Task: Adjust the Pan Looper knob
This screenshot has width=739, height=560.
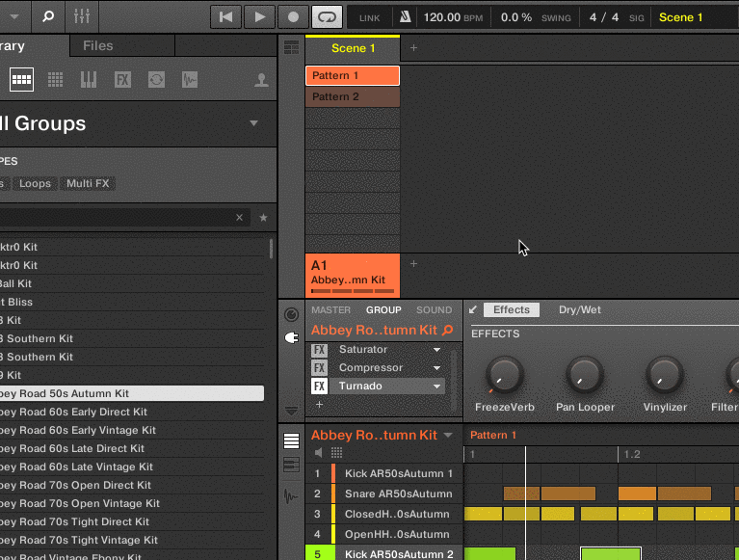Action: click(585, 375)
